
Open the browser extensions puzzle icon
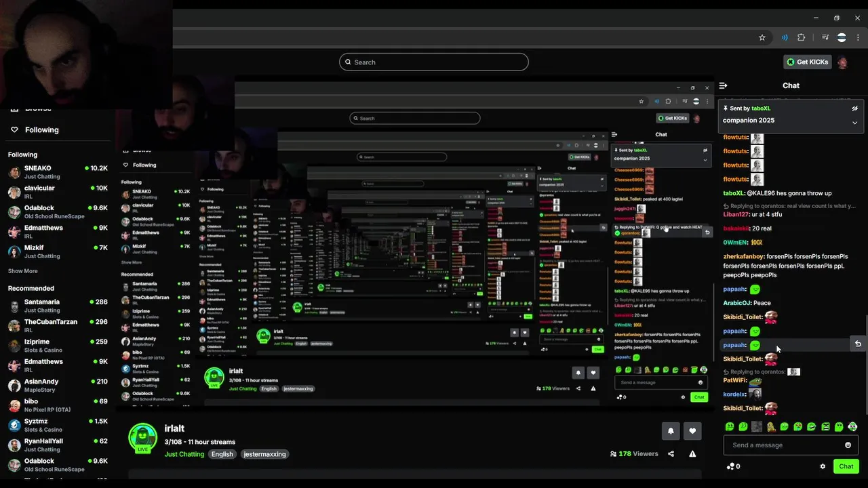[802, 37]
